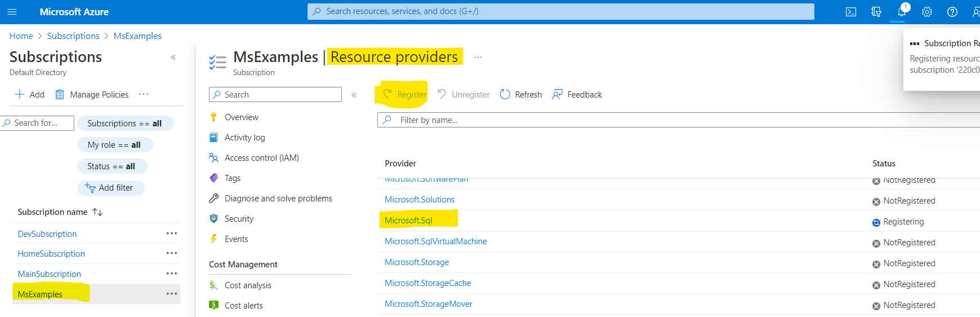Focus the Filter by name field
Image resolution: width=980 pixels, height=317 pixels.
coord(679,120)
